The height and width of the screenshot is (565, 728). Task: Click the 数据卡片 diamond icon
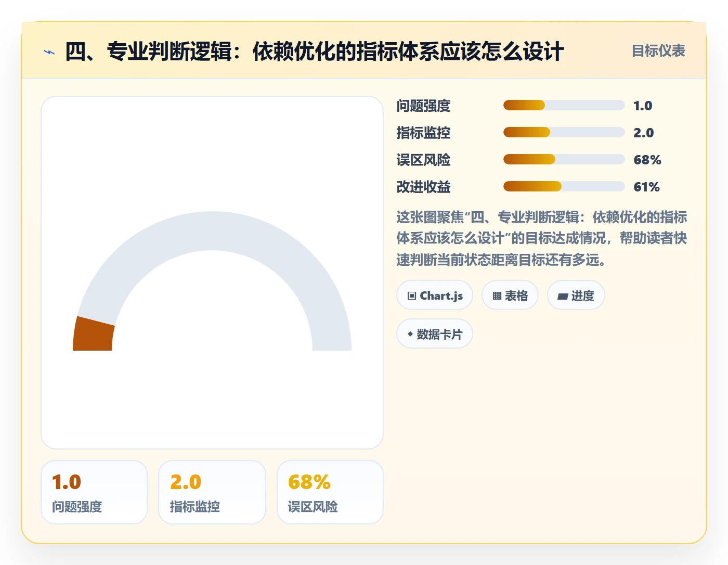[x=410, y=334]
